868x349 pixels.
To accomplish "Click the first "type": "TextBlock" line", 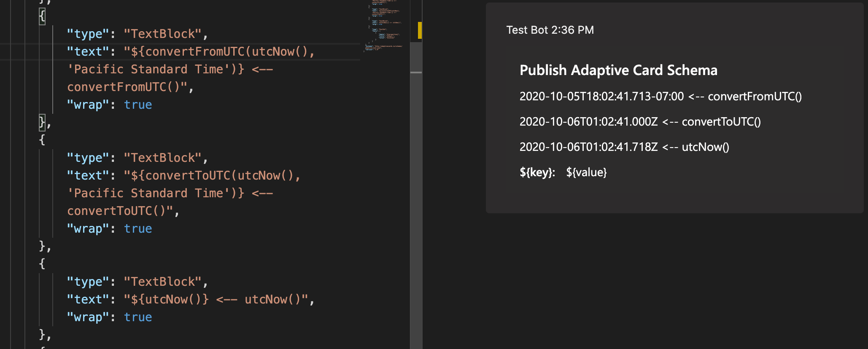I will click(x=137, y=34).
